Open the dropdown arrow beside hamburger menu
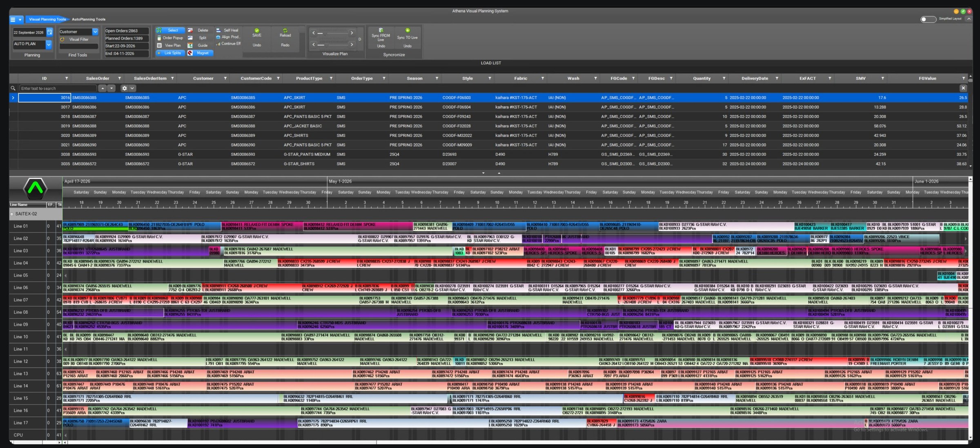This screenshot has width=980, height=448. pyautogui.click(x=20, y=19)
